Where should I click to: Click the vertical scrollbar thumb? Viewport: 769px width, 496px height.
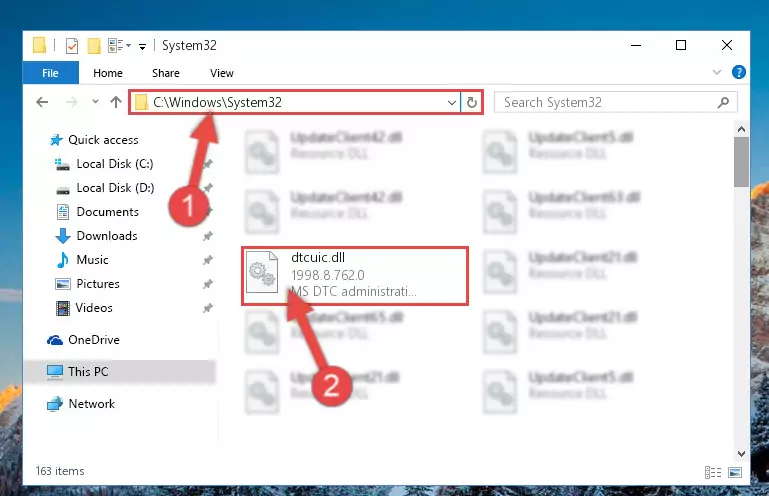click(741, 162)
